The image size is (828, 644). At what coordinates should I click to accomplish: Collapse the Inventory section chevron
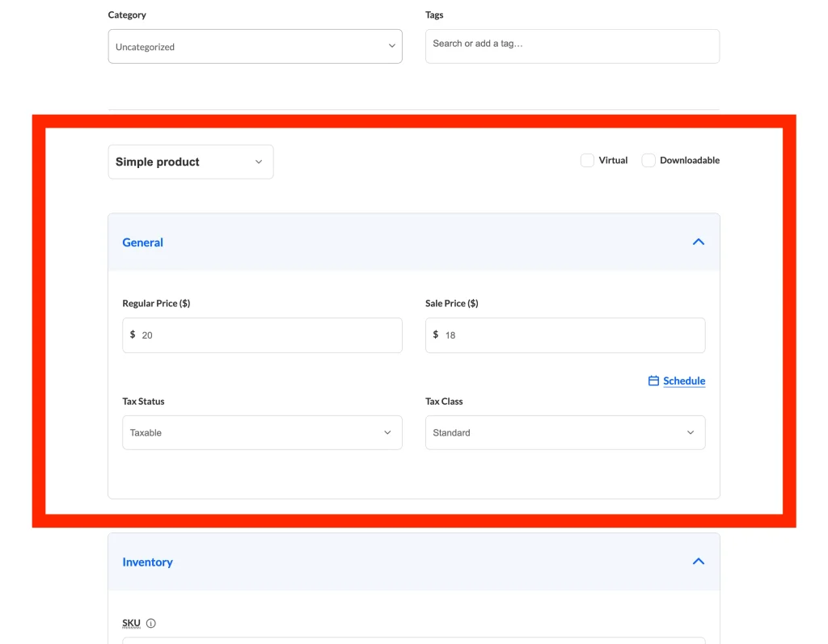(698, 562)
